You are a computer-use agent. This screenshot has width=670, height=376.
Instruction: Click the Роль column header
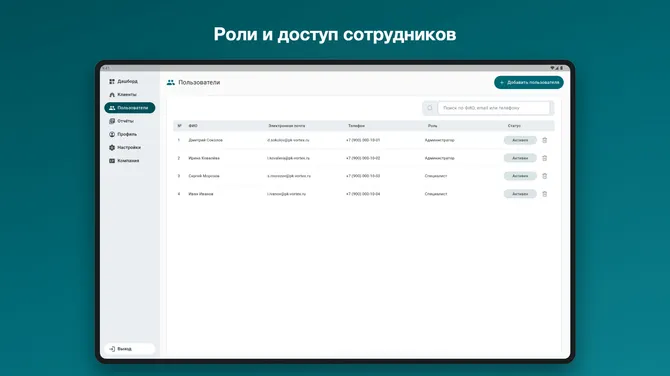(432, 126)
